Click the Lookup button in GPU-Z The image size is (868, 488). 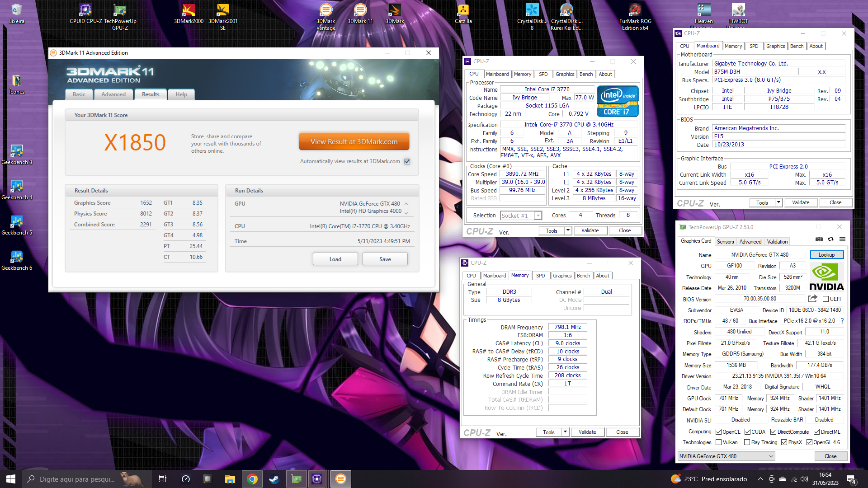826,255
